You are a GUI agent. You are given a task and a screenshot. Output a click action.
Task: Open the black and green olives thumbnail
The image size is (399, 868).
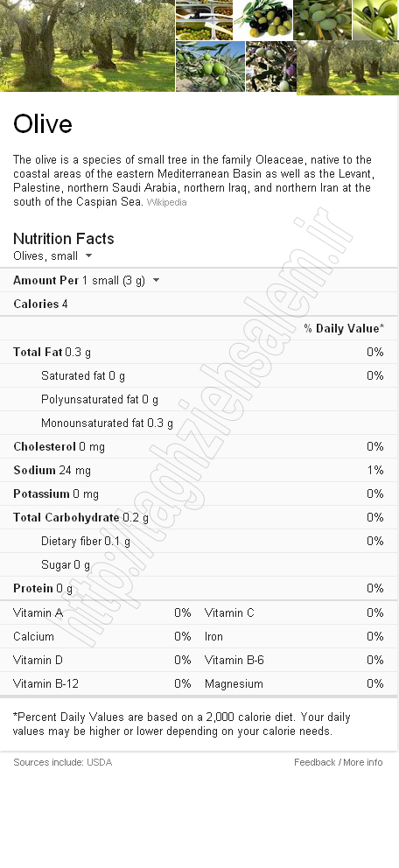[x=262, y=20]
